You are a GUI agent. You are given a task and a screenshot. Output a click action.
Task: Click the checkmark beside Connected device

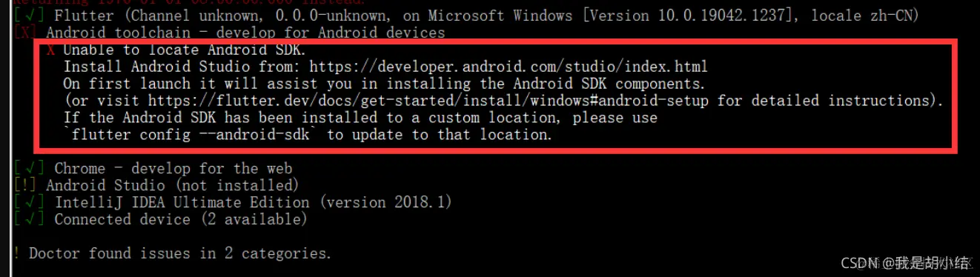[28, 219]
